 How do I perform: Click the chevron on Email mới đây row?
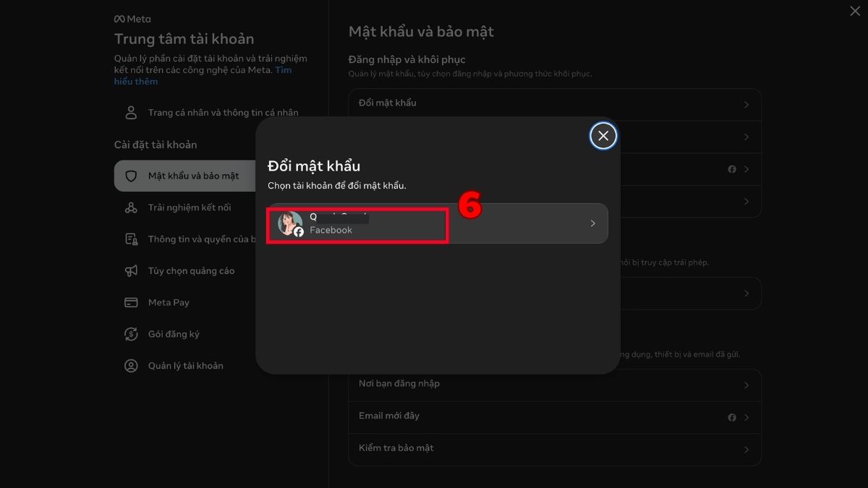coord(746,417)
